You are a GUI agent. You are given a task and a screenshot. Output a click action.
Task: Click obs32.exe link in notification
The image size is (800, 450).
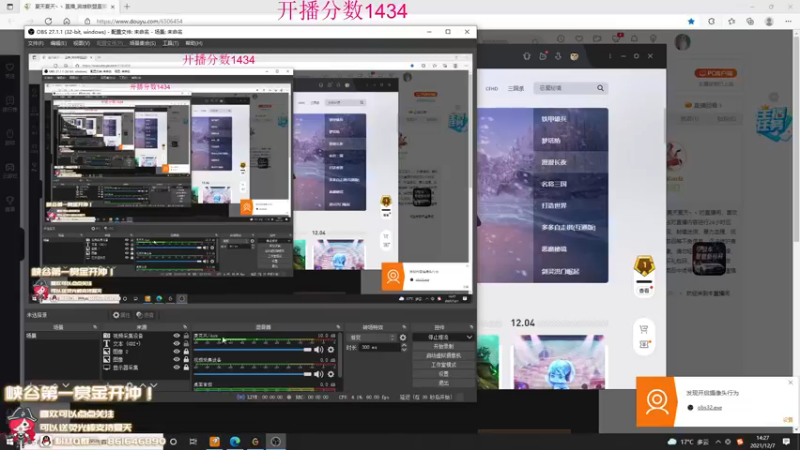(x=710, y=408)
